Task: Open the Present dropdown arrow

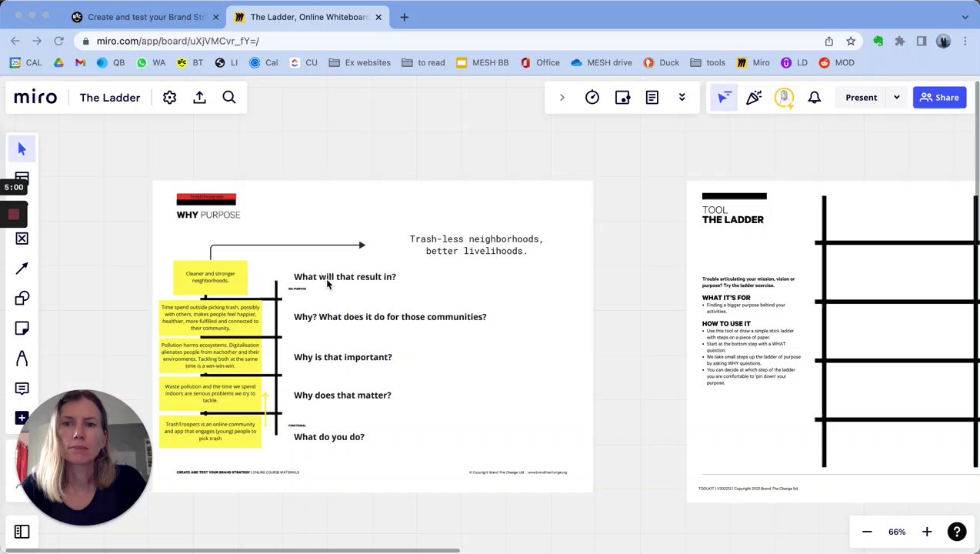Action: (x=896, y=98)
